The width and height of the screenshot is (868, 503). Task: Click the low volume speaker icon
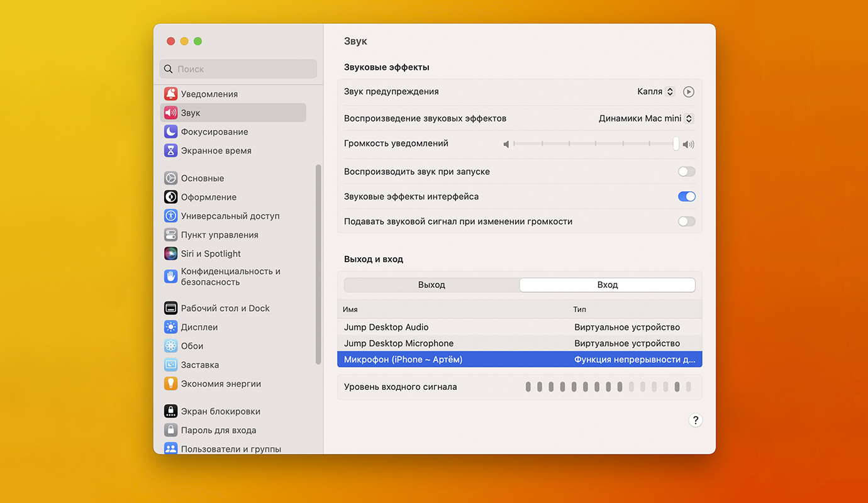(506, 144)
